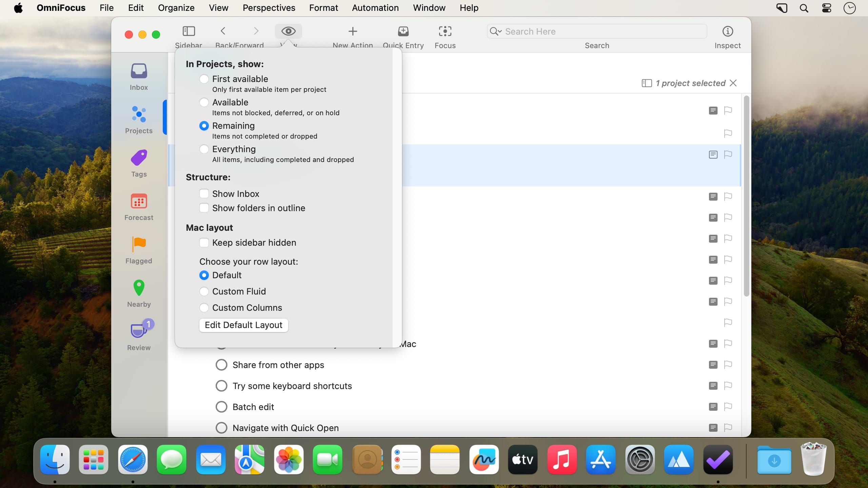Screen dimensions: 868x488
Task: Enable the Show Inbox checkbox
Action: click(x=204, y=194)
